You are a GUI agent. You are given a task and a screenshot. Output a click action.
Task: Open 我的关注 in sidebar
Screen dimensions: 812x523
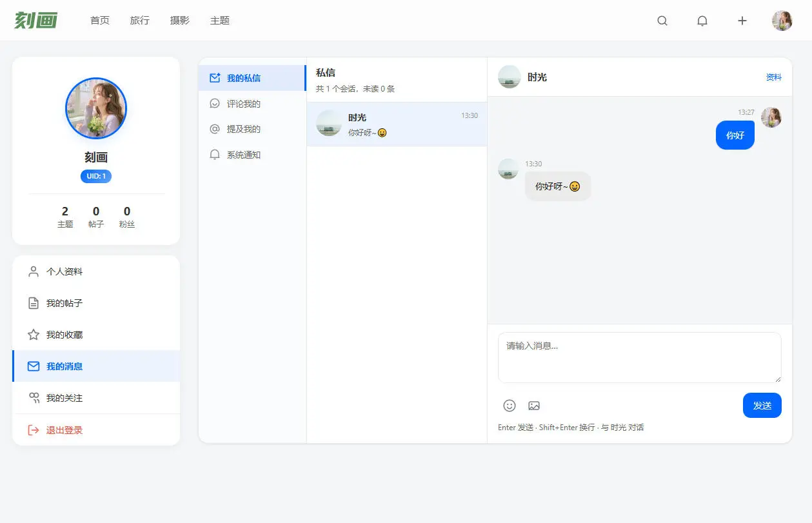pos(96,398)
